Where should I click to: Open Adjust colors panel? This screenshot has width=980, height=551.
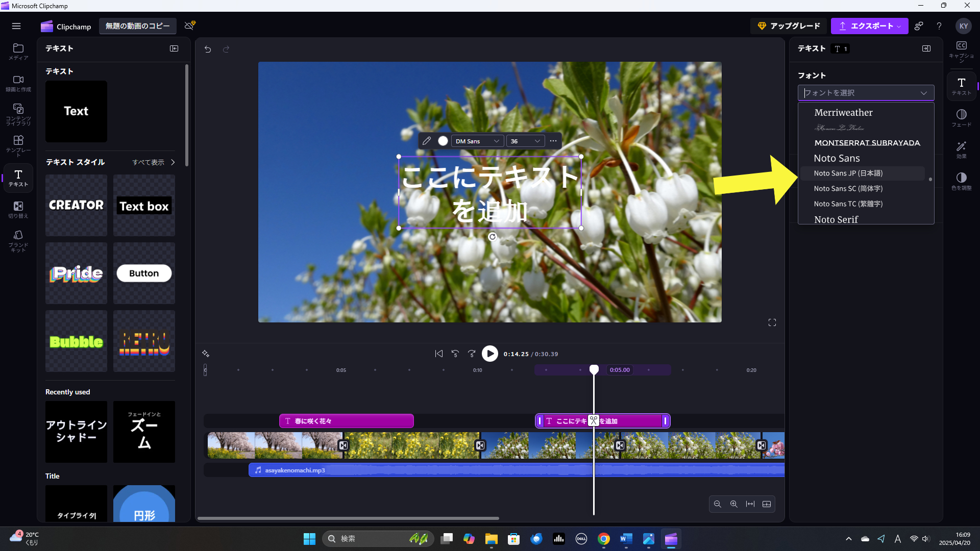pos(961,181)
